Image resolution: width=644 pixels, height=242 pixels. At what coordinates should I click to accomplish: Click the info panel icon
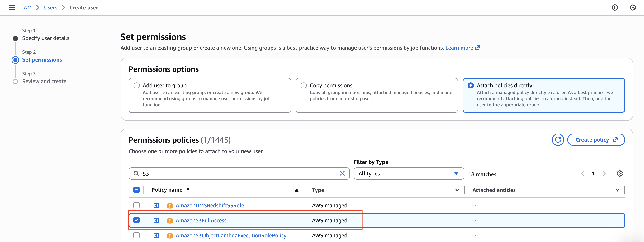[x=614, y=8]
